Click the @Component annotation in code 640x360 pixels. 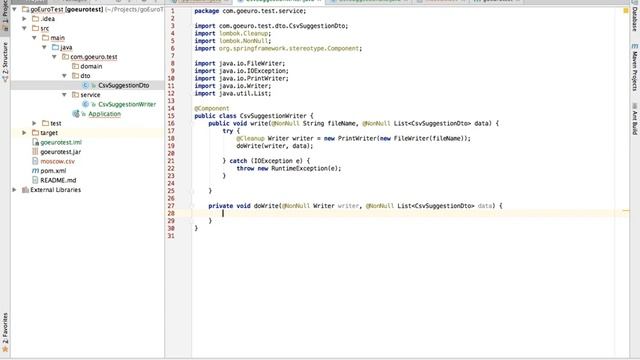(211, 109)
